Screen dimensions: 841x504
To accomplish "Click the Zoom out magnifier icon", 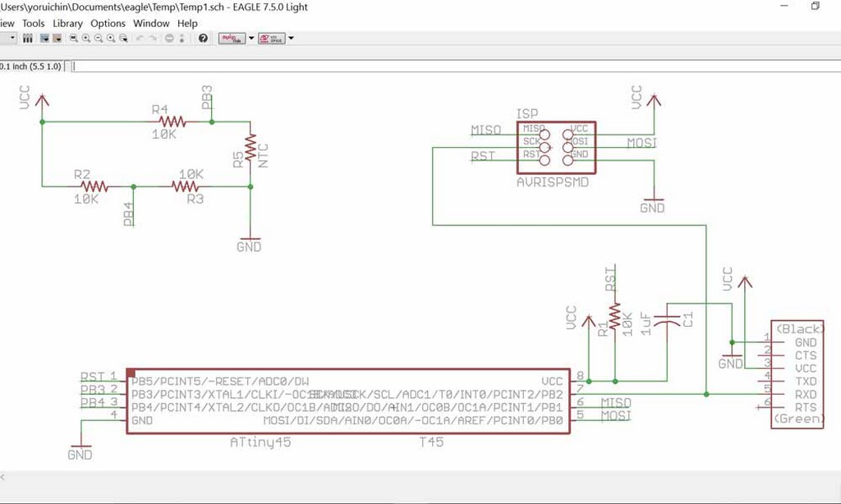I will pos(99,38).
